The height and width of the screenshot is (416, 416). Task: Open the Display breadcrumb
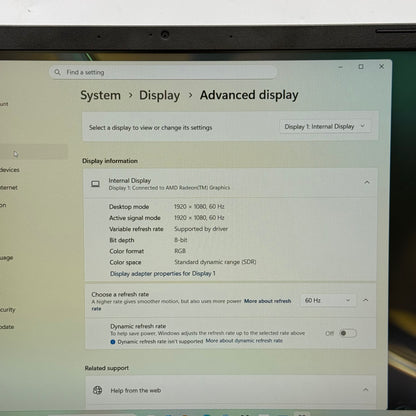(159, 95)
